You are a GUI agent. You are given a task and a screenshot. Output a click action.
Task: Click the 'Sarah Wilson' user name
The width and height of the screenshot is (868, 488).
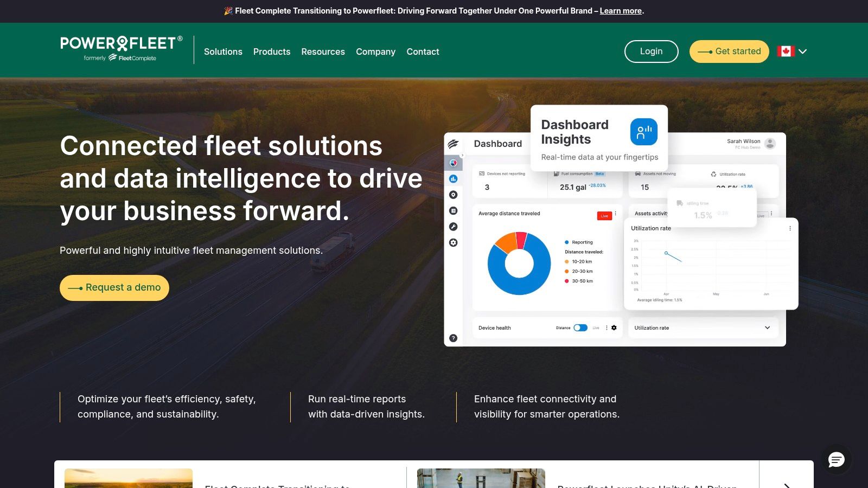[x=744, y=141]
